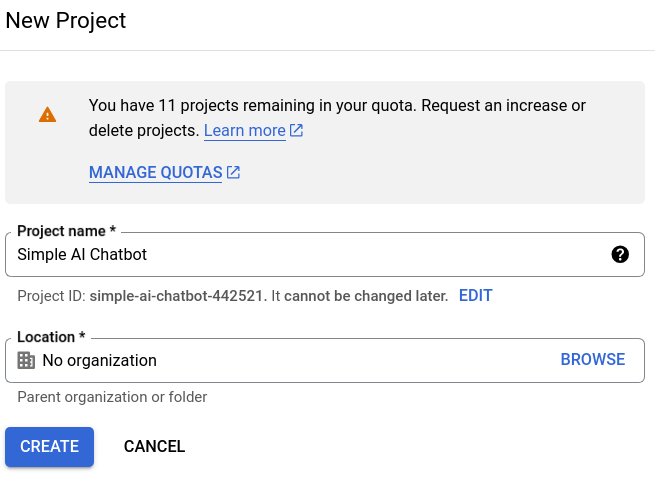Click the project ID simple-ai-chatbot-442521 text
The image size is (655, 482).
tap(178, 296)
